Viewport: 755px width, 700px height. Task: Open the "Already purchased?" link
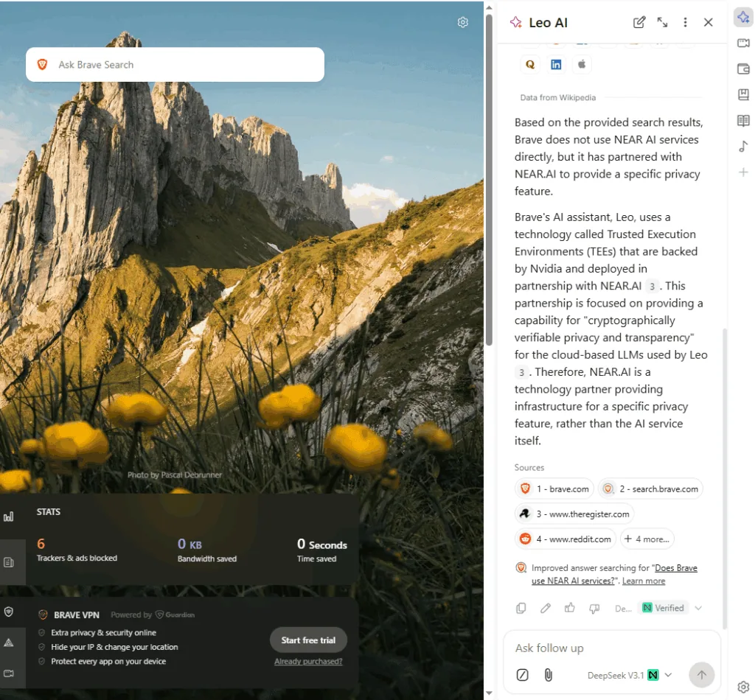point(308,661)
